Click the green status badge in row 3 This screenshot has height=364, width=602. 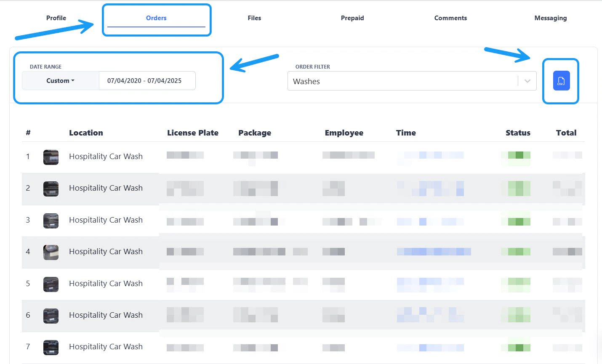[516, 221]
